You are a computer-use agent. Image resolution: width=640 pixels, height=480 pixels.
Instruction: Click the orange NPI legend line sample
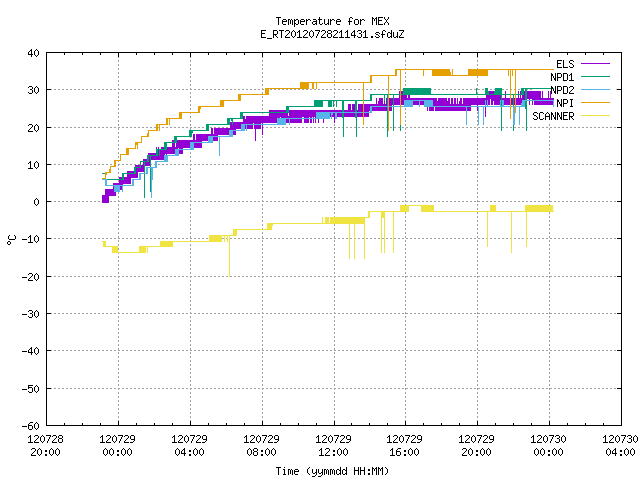pos(595,102)
